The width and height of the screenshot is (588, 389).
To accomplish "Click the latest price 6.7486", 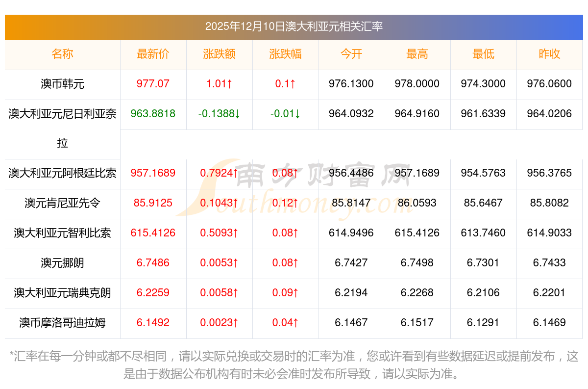I will [153, 263].
